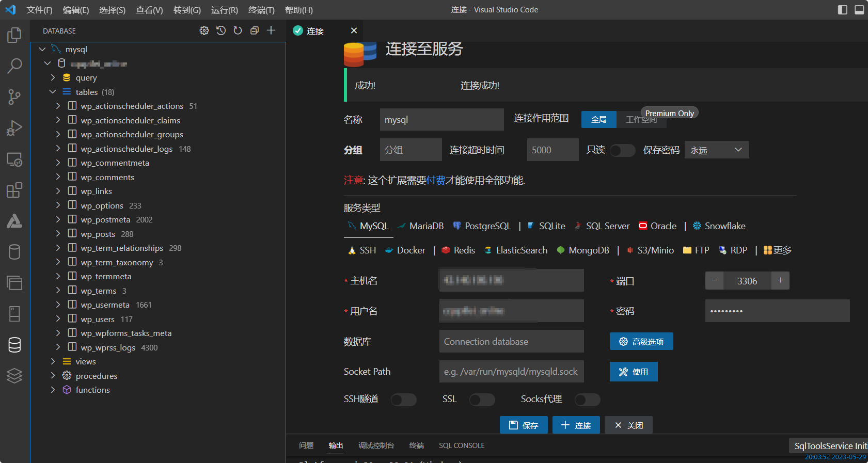868x463 pixels.
Task: Collapse the tables (18) node
Action: click(53, 92)
